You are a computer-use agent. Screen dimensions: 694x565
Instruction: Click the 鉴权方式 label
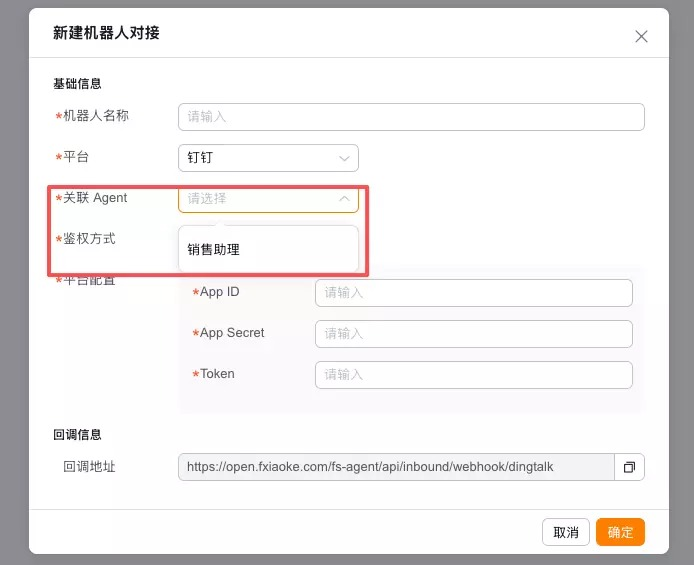pos(89,239)
